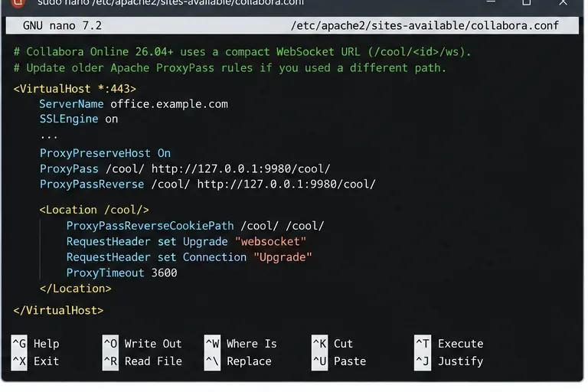Image resolution: width=588 pixels, height=392 pixels.
Task: Click the 'RequestHeader set Connection' text
Action: click(156, 257)
